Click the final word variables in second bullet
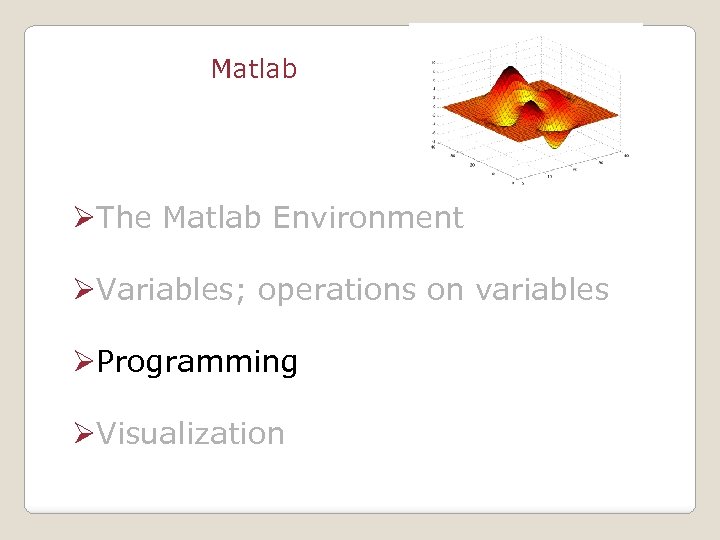The height and width of the screenshot is (540, 720). pos(541,290)
